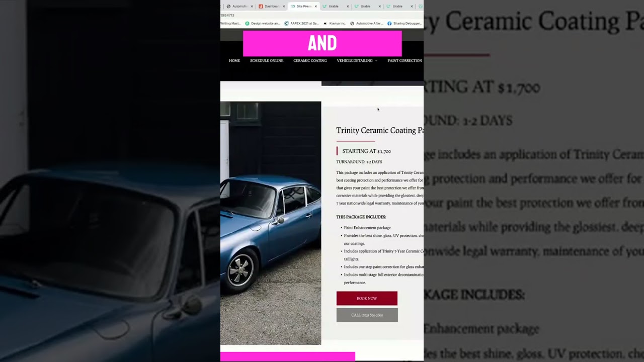
Task: Open the Automotive After... bookmark
Action: [x=367, y=23]
